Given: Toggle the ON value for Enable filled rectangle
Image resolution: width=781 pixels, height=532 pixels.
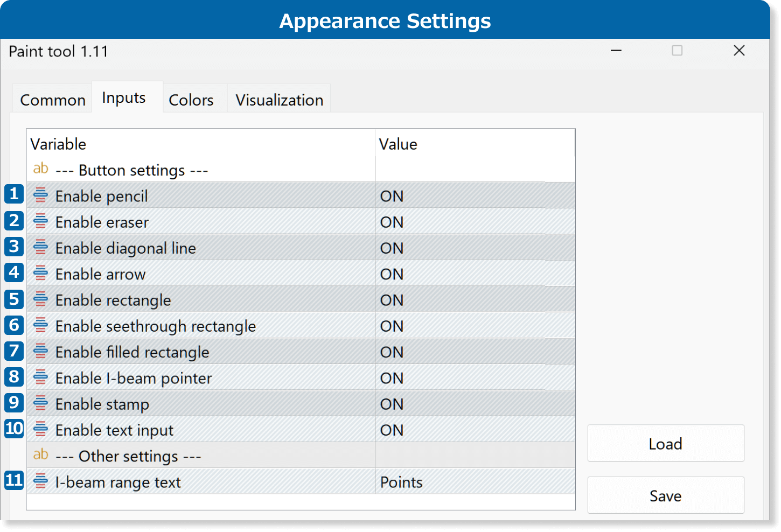Looking at the screenshot, I should (392, 352).
